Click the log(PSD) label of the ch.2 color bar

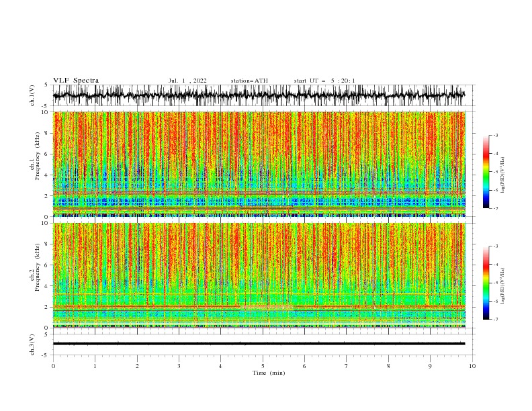(503, 286)
